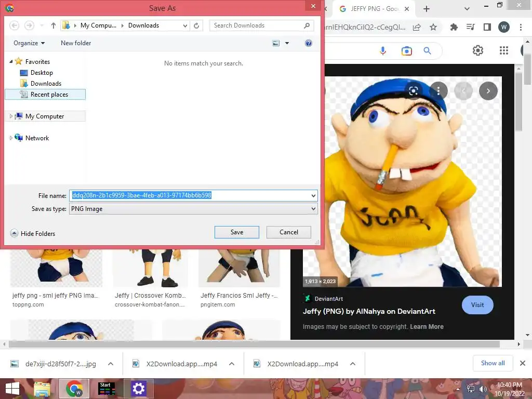Select Desktop under Favorites

pyautogui.click(x=42, y=73)
